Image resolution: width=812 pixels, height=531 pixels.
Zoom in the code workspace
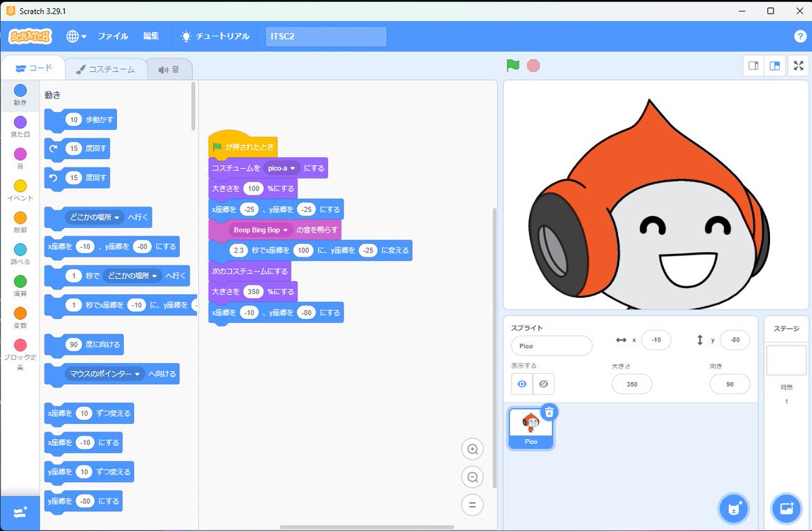(x=472, y=448)
